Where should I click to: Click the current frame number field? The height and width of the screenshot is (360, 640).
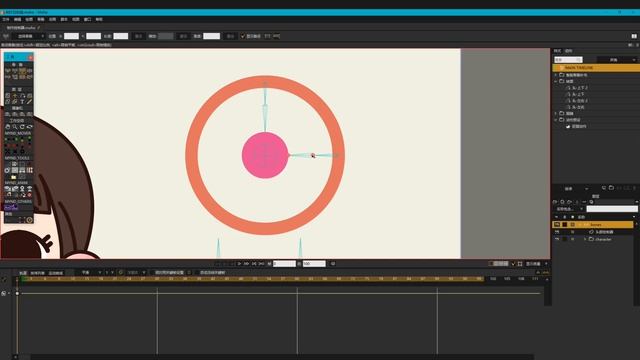[x=284, y=264]
